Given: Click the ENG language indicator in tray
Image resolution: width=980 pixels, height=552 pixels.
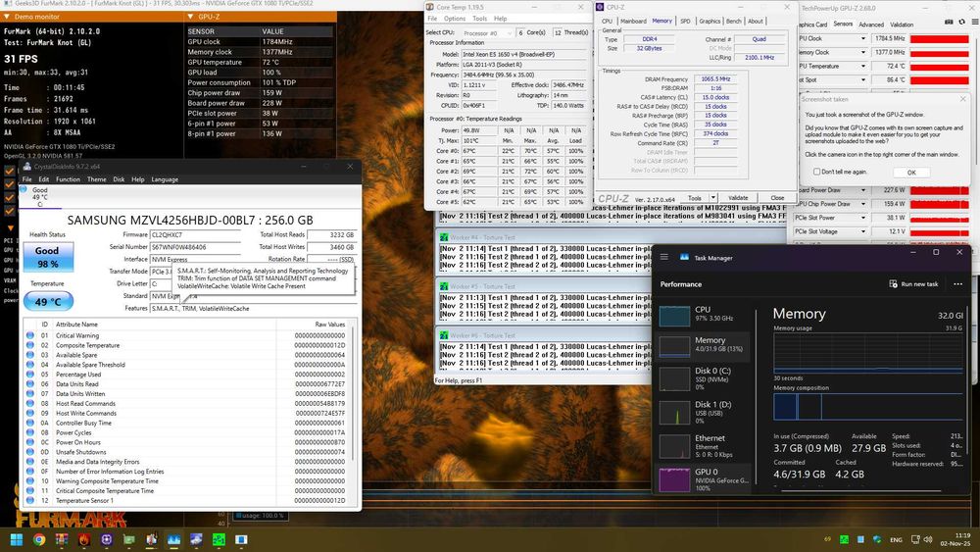Looking at the screenshot, I should pos(897,539).
